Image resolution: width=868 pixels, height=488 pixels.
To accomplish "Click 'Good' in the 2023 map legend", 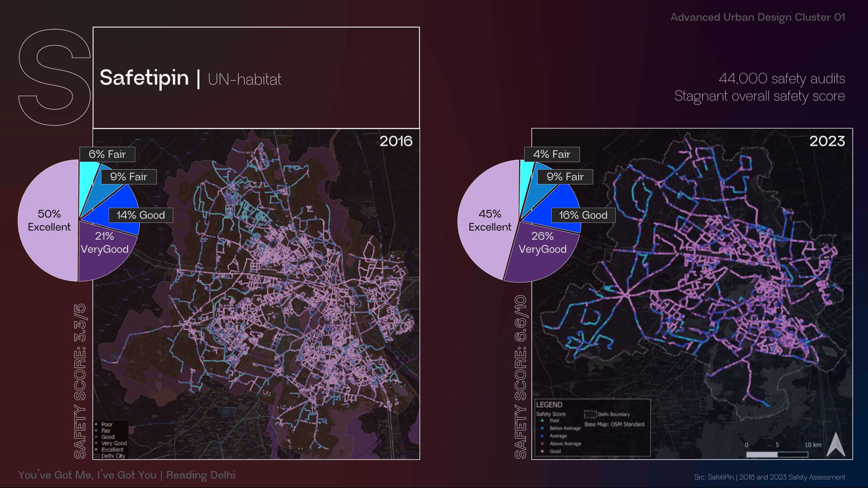I will pos(555,451).
